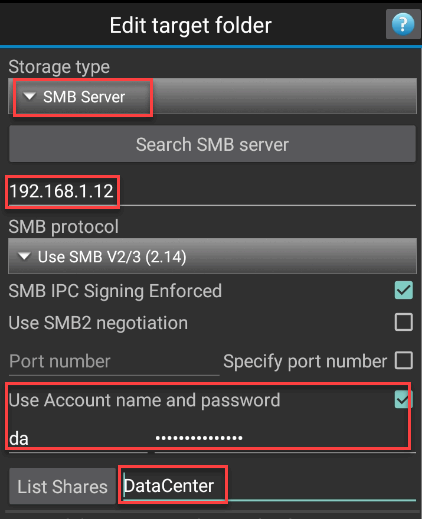Viewport: 422px width, 519px height.
Task: Click the Use SMB2 negotiation label text
Action: (x=98, y=323)
